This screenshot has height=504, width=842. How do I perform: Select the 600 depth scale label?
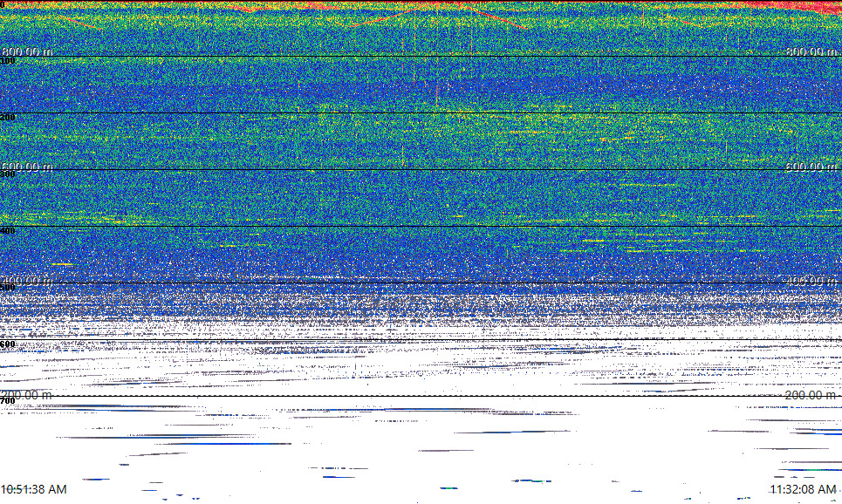click(8, 344)
